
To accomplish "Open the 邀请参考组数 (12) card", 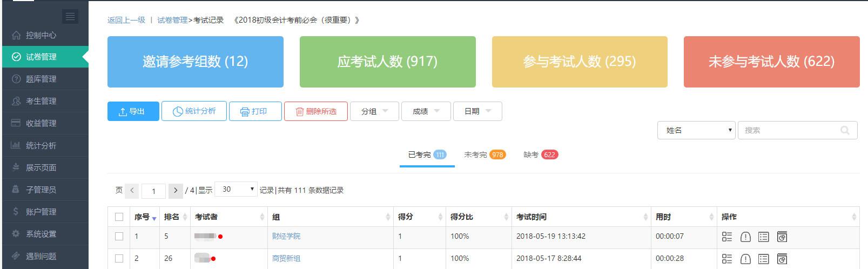I will [196, 62].
